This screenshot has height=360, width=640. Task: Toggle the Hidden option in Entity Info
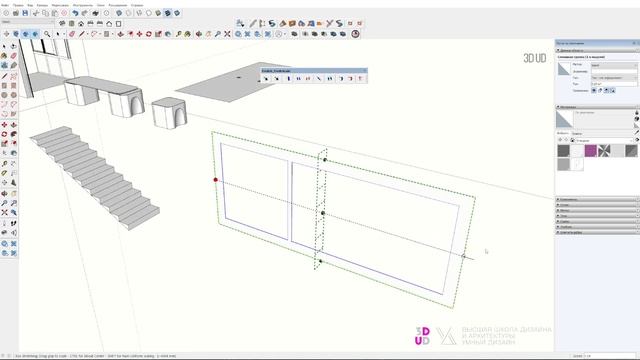(x=594, y=91)
